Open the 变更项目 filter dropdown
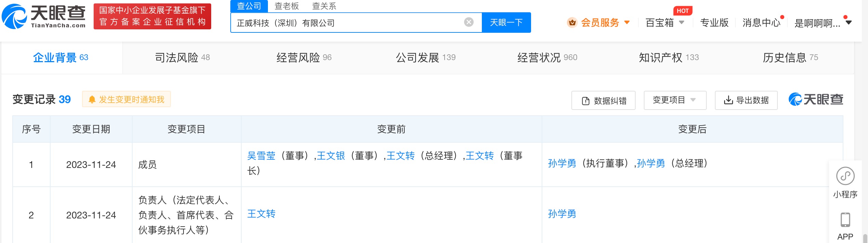This screenshot has width=868, height=243. (x=675, y=100)
